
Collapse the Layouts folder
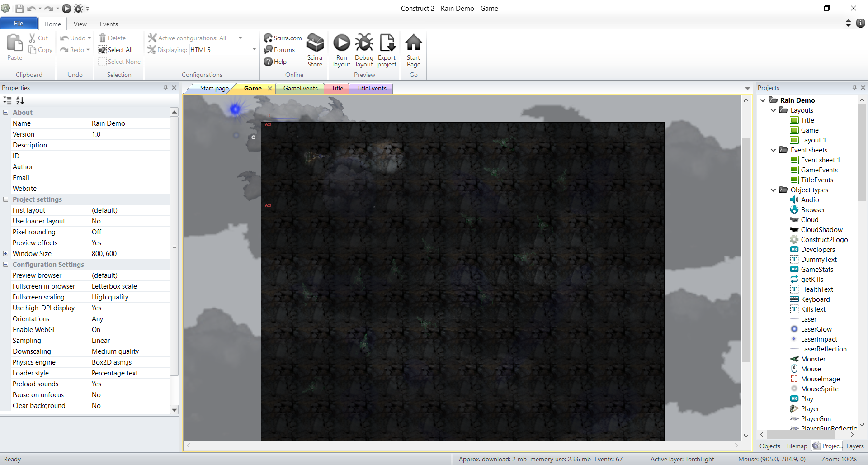773,110
